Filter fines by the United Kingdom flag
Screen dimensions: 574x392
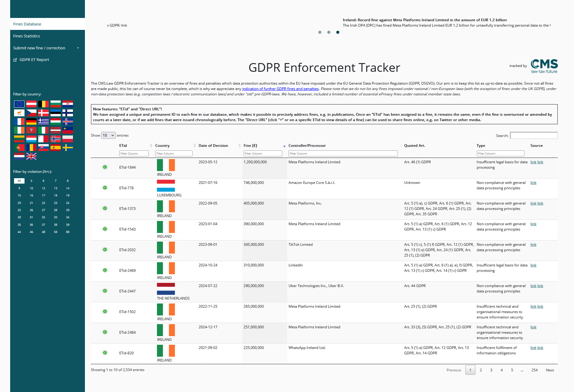click(31, 156)
